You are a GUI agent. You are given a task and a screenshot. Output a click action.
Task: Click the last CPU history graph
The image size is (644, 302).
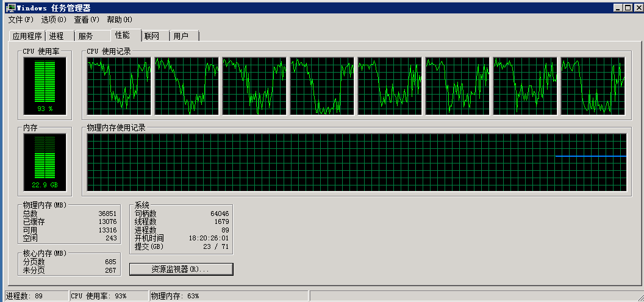point(593,86)
